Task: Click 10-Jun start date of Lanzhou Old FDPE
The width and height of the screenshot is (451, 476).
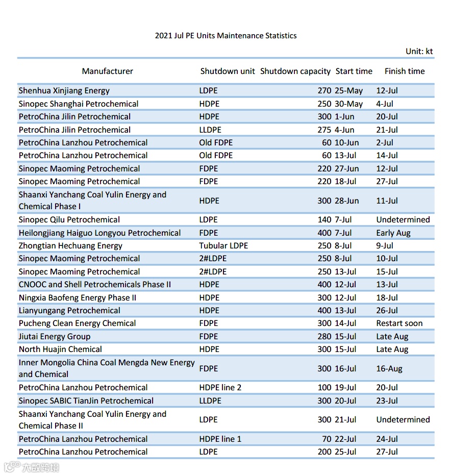Action: pos(346,143)
